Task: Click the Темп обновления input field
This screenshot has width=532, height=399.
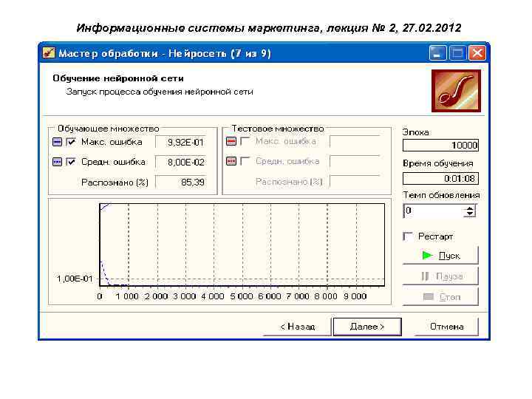Action: (434, 211)
